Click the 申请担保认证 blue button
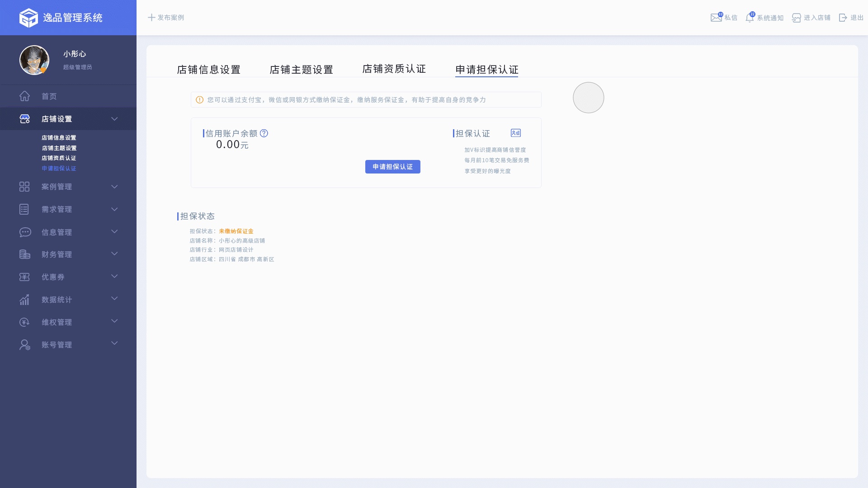 click(392, 167)
